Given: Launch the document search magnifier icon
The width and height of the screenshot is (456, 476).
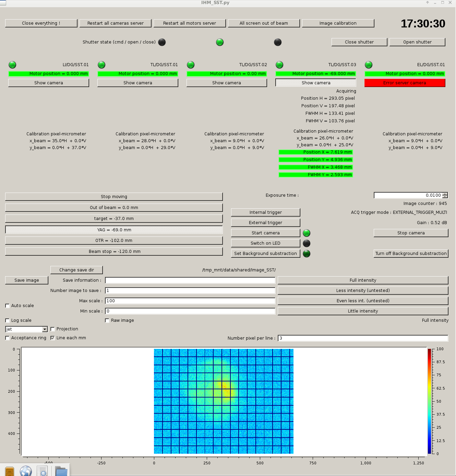Looking at the screenshot, I should [43, 472].
